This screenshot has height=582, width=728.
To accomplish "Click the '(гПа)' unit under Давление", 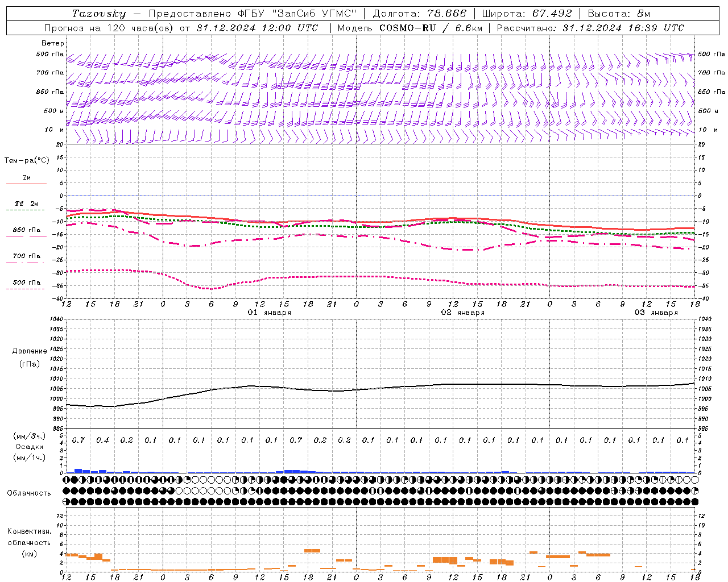I will [x=30, y=364].
